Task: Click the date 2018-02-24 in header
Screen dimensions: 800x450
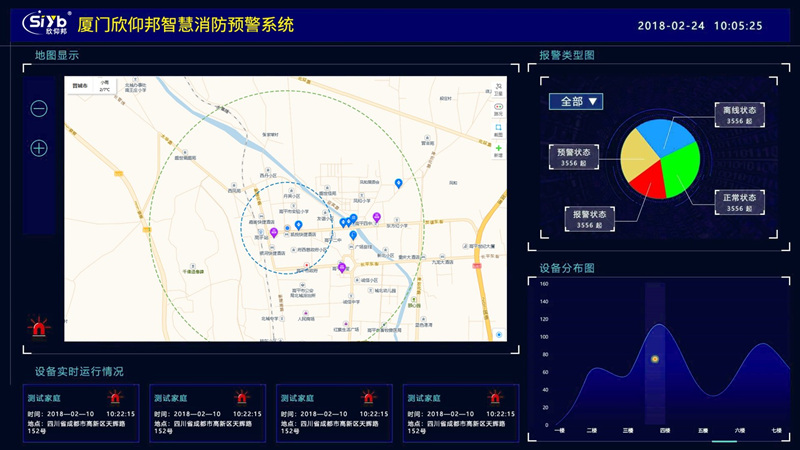Action: tap(671, 26)
